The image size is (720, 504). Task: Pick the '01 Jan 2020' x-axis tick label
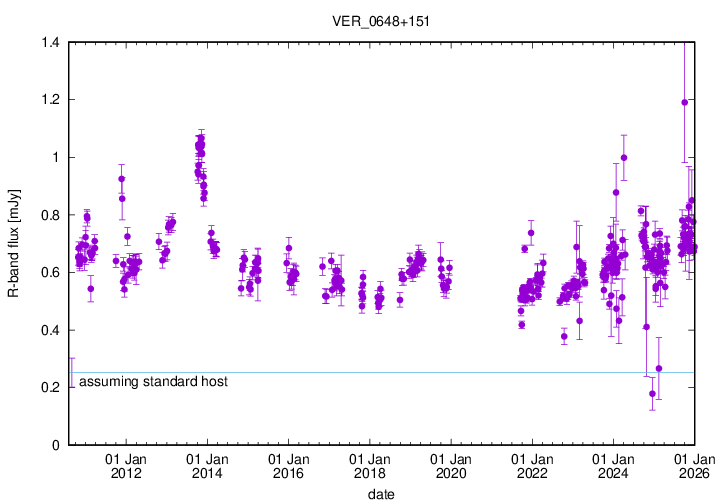pyautogui.click(x=450, y=466)
